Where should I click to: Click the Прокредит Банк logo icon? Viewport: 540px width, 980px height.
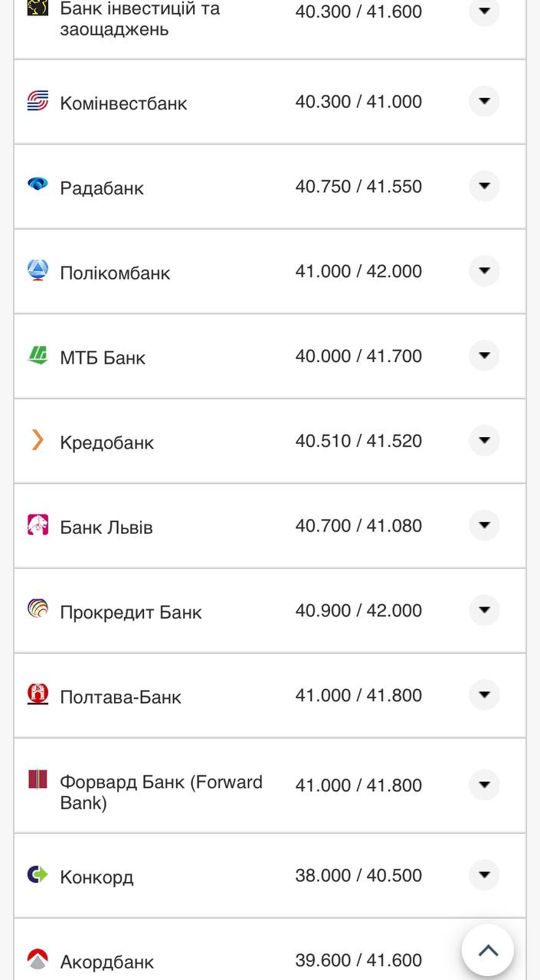[38, 609]
